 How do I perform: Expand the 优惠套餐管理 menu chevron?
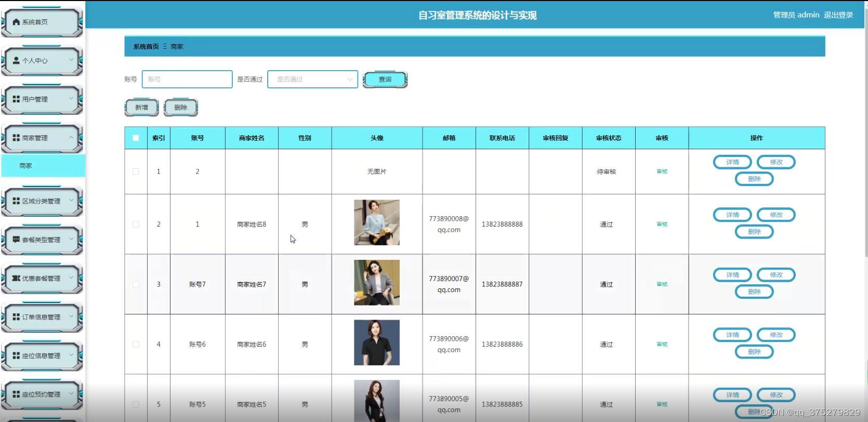click(71, 278)
